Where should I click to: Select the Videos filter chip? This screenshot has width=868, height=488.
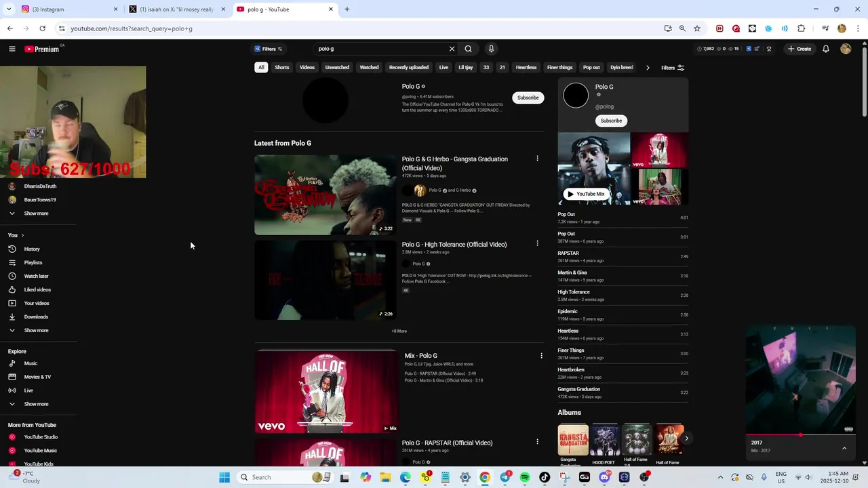click(307, 68)
